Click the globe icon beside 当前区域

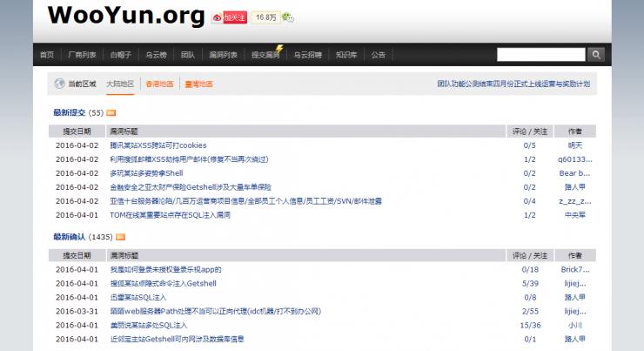pos(59,84)
